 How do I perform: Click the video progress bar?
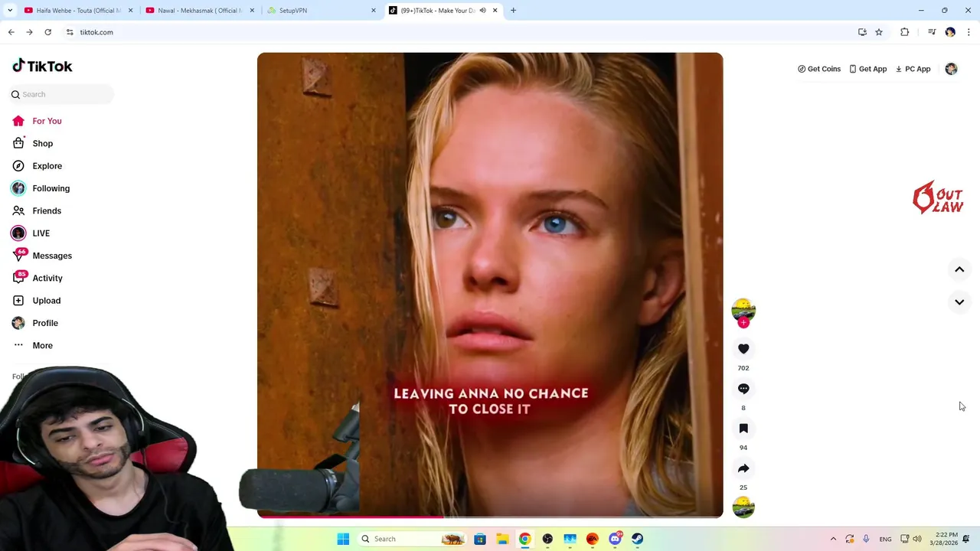tap(490, 517)
